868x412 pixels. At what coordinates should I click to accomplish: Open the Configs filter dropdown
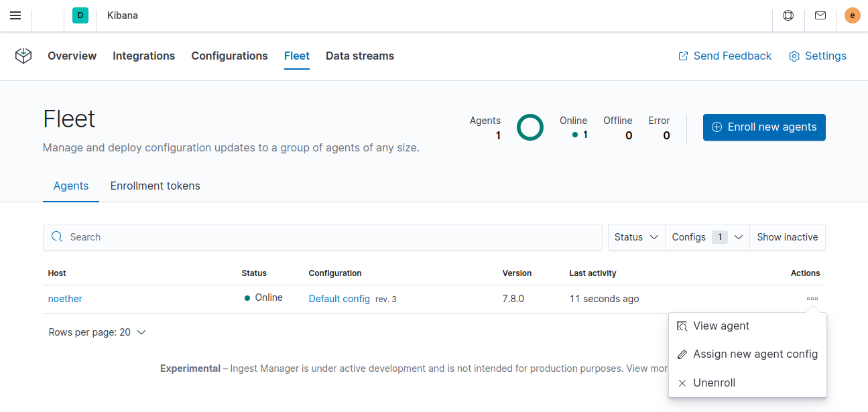pos(706,236)
